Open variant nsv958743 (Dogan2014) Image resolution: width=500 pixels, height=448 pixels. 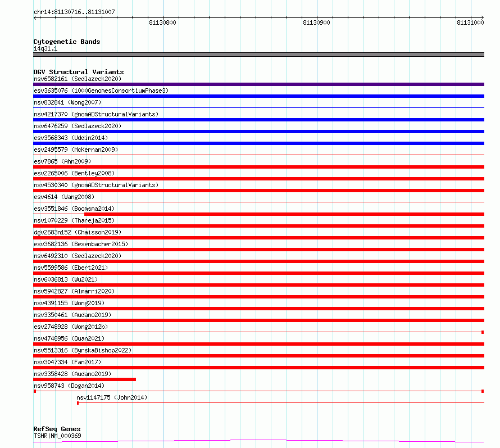(x=69, y=386)
